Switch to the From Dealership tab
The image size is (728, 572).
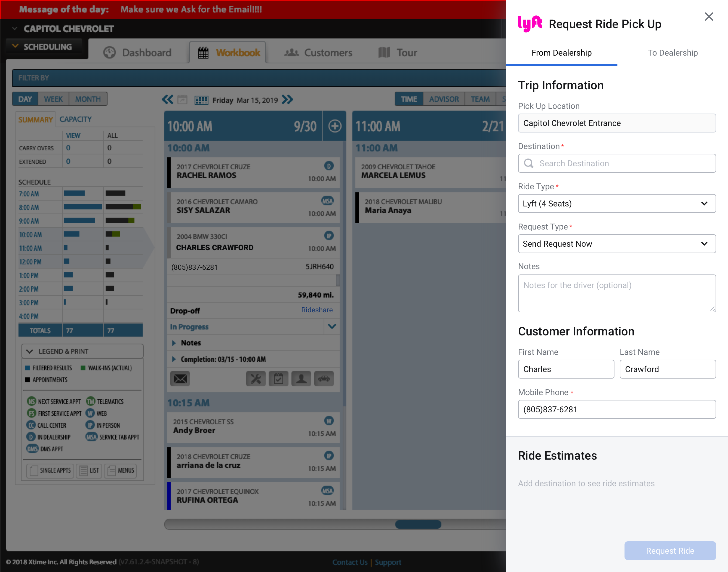coord(562,53)
